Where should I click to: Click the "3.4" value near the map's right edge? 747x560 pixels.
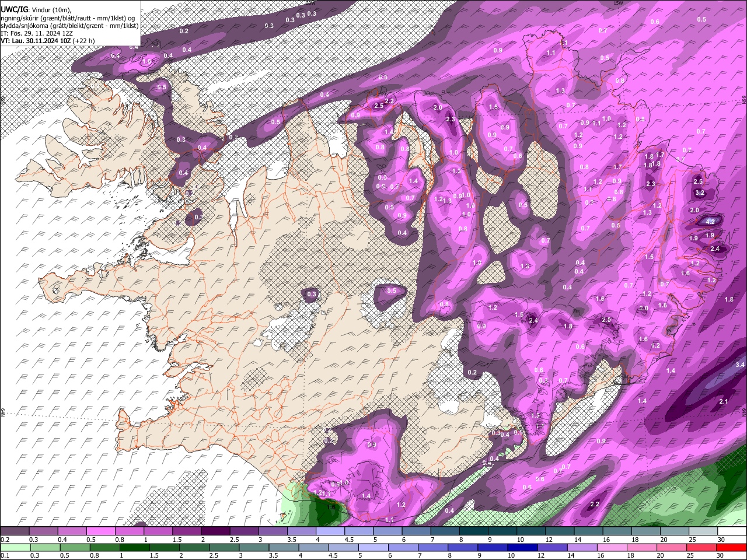(740, 365)
